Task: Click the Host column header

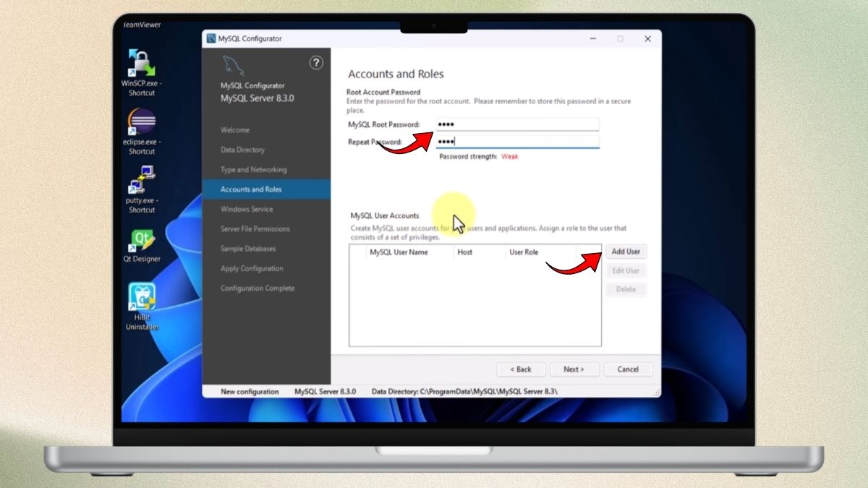Action: click(x=480, y=252)
